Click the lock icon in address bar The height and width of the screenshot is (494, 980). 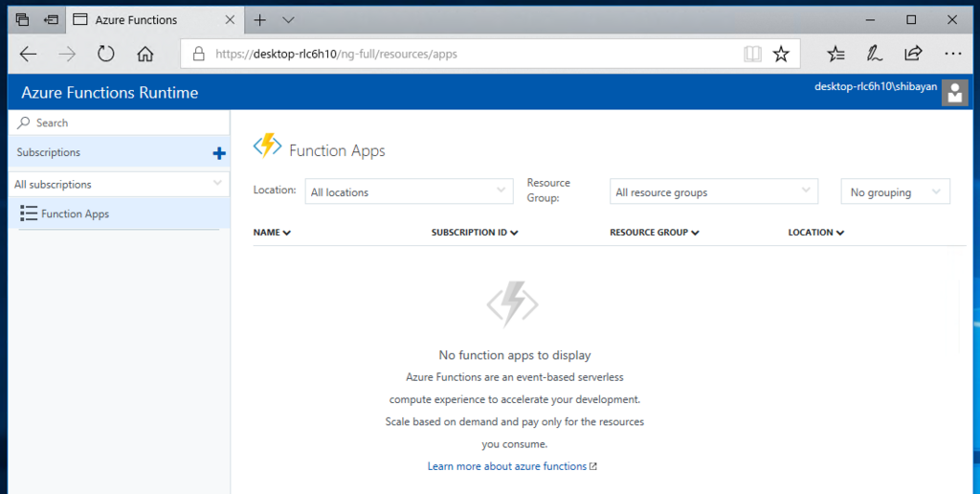pos(199,54)
